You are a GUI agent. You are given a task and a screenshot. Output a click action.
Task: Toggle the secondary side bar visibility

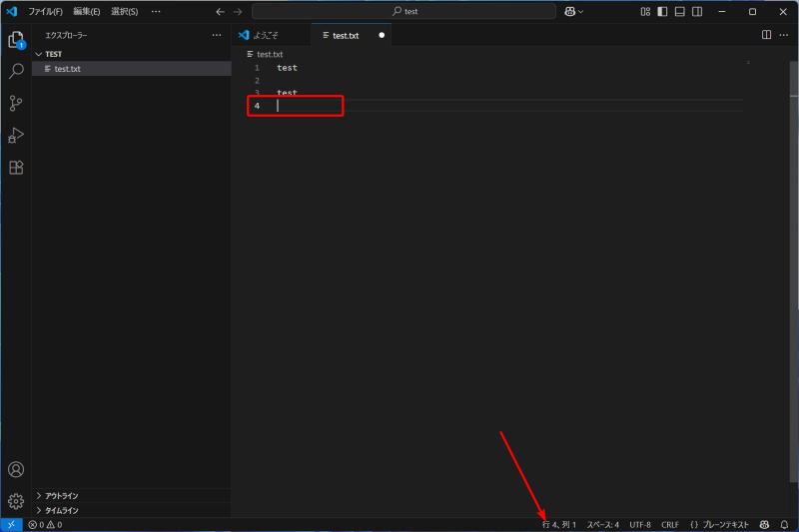696,11
